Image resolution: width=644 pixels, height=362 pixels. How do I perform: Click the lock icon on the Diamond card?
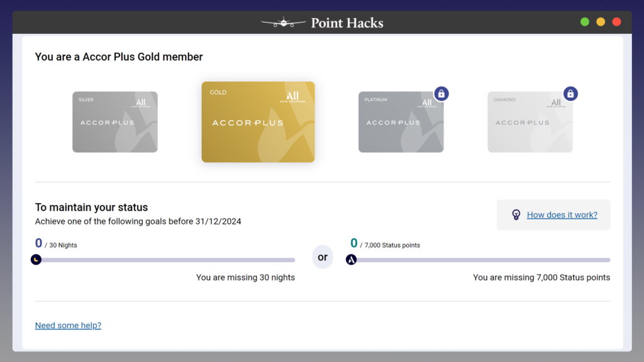pyautogui.click(x=570, y=93)
